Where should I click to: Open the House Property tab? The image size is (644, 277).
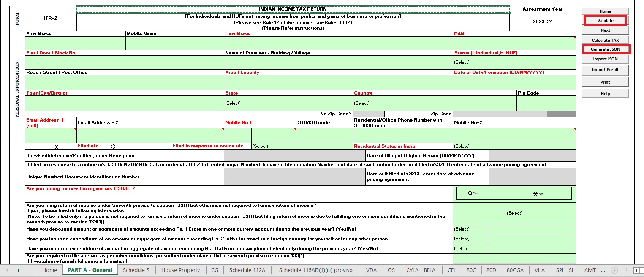180,270
